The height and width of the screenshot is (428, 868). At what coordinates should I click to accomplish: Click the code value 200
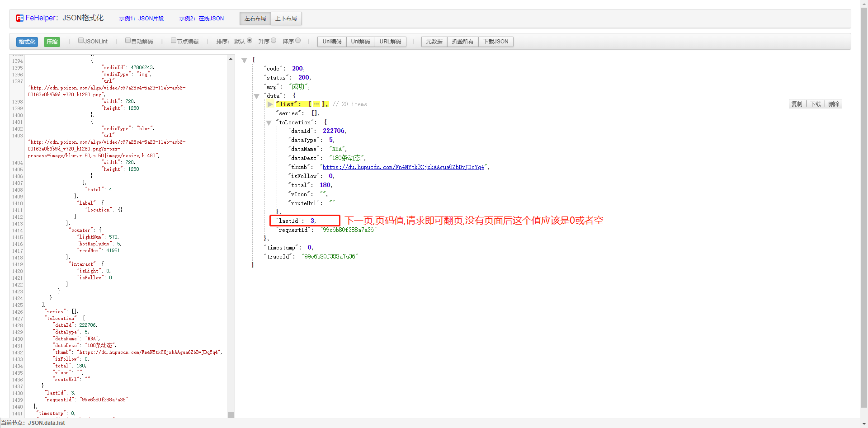(297, 69)
